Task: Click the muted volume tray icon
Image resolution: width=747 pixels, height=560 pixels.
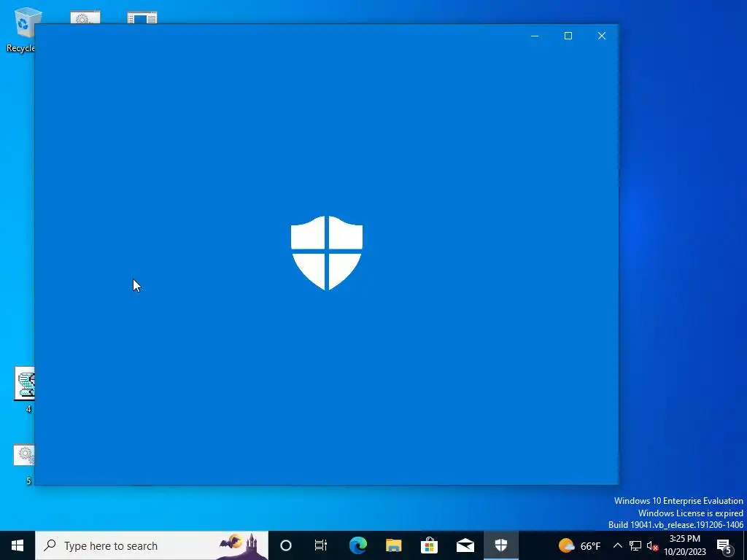Action: [x=652, y=545]
